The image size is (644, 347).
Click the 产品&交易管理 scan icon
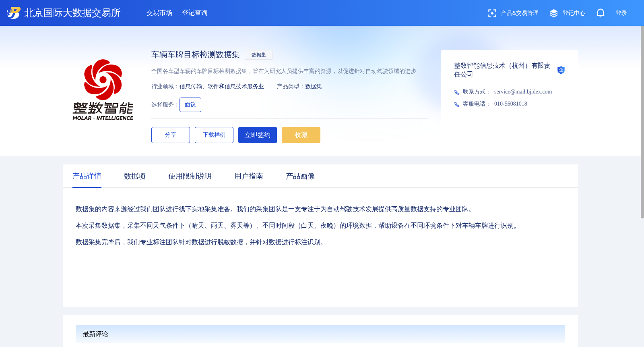pos(492,13)
